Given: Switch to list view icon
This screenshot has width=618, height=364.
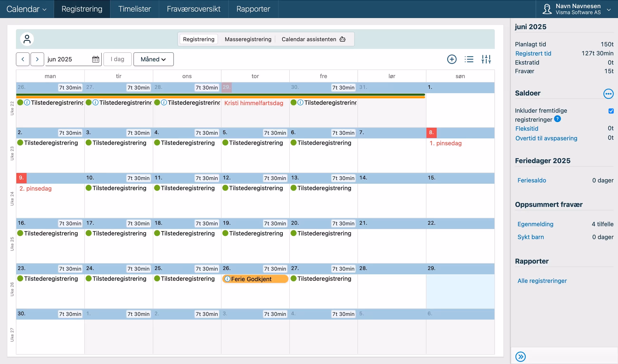Looking at the screenshot, I should coord(469,59).
